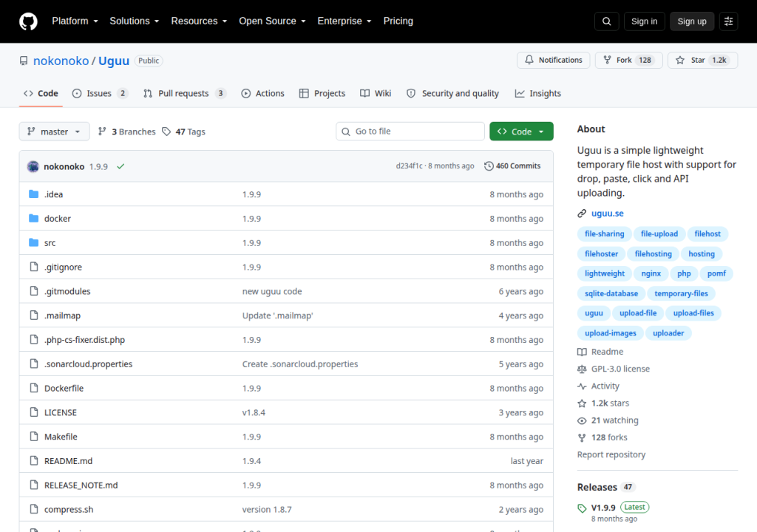Open the GitHub logo home link
757x532 pixels.
[28, 21]
